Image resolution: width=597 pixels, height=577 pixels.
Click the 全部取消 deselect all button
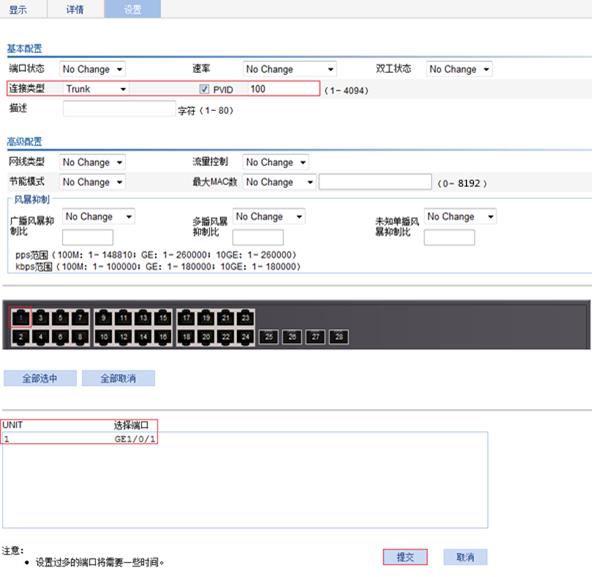(x=118, y=378)
